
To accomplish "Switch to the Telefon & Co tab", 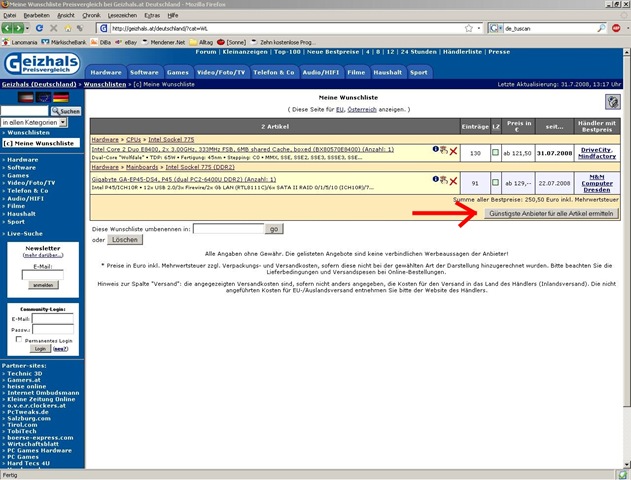I will pos(274,72).
